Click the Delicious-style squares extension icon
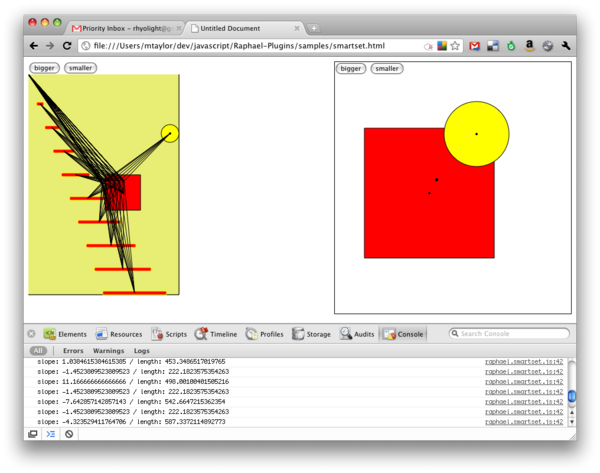The width and height of the screenshot is (600, 473). pos(493,46)
